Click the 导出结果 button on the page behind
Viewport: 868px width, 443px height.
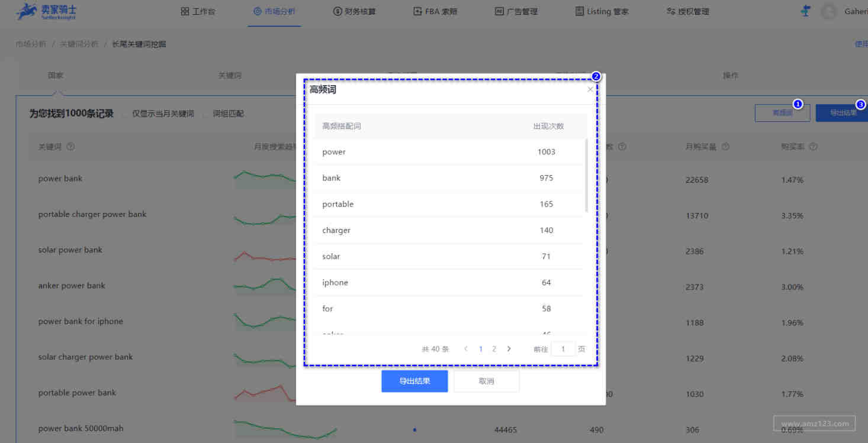tap(841, 113)
